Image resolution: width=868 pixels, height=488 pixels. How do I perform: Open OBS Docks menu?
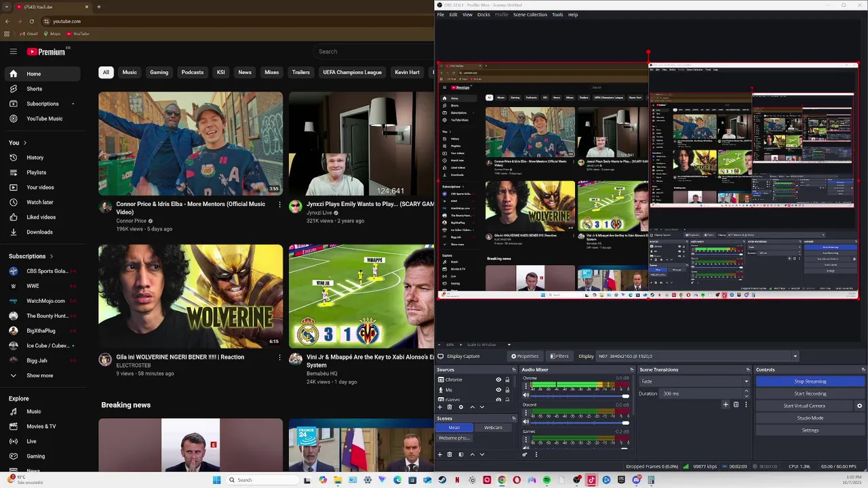(x=484, y=14)
